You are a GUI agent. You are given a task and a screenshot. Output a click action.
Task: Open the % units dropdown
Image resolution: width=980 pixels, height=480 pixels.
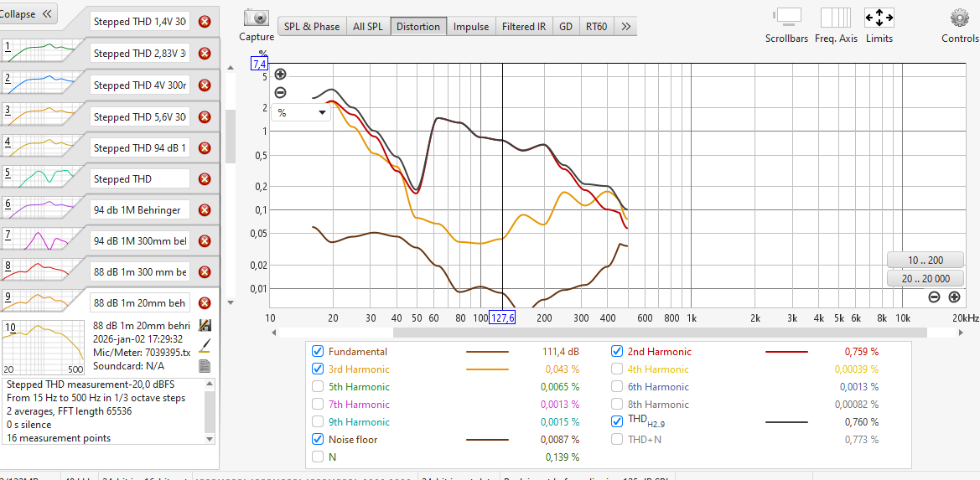[x=301, y=113]
